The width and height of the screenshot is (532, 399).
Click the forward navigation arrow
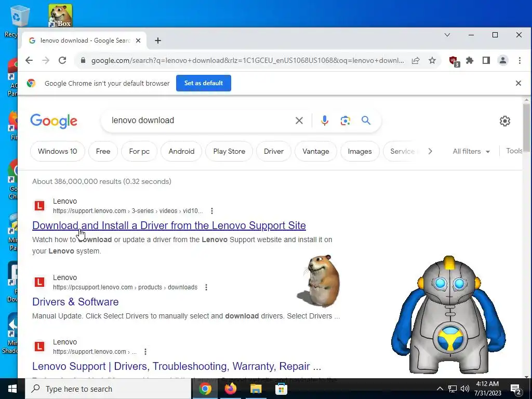tap(46, 60)
